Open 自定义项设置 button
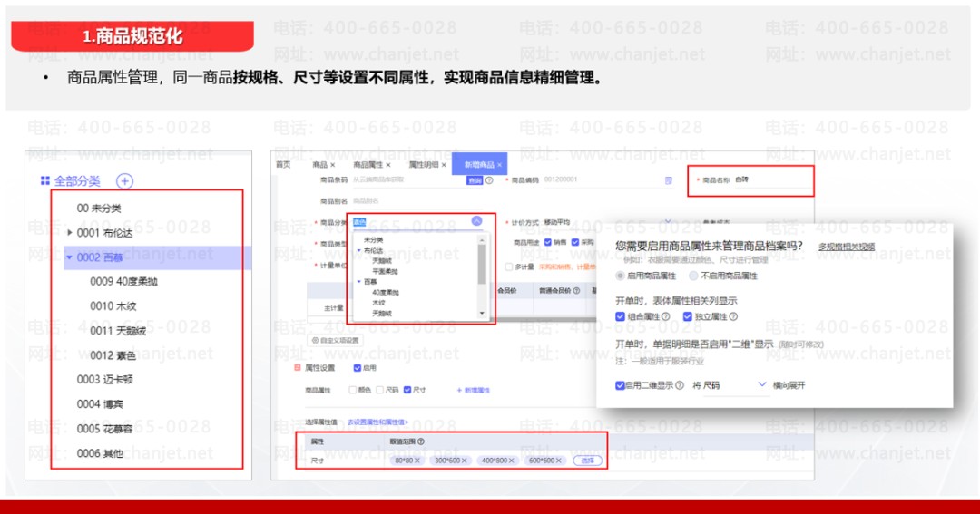The width and height of the screenshot is (980, 514). (336, 340)
